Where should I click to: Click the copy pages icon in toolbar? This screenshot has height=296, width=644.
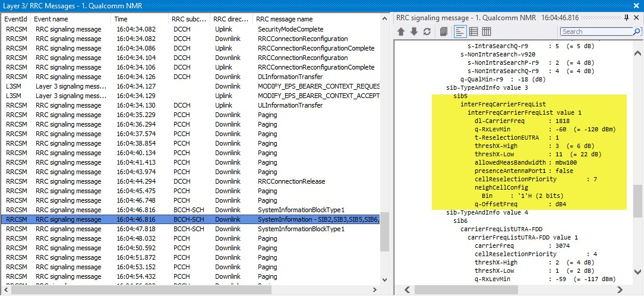tap(443, 32)
